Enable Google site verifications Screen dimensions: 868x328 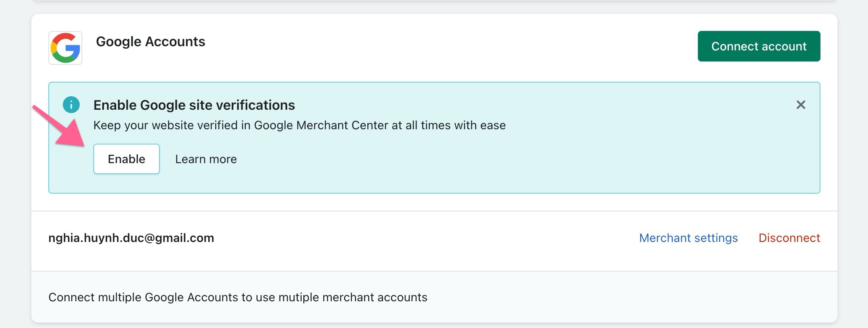(x=126, y=159)
